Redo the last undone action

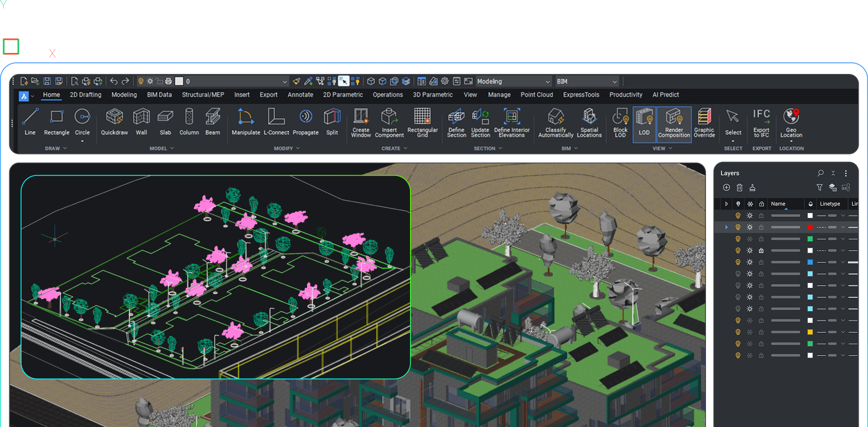125,81
